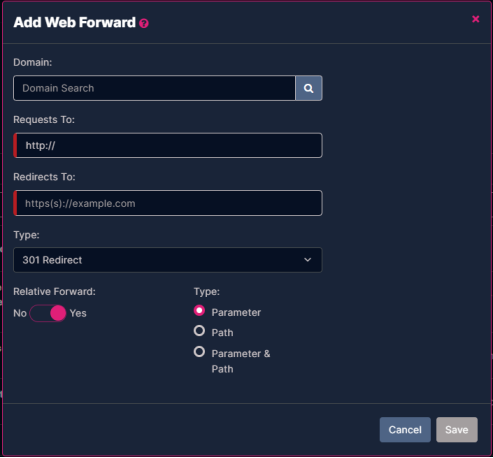This screenshot has width=493, height=458.
Task: Select the Parameter radio option
Action: (199, 311)
